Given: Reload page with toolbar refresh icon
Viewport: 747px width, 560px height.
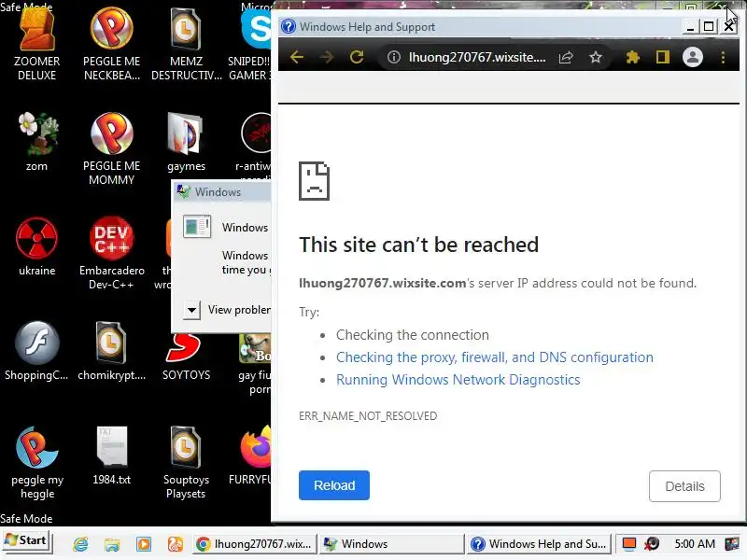Looking at the screenshot, I should 357,57.
